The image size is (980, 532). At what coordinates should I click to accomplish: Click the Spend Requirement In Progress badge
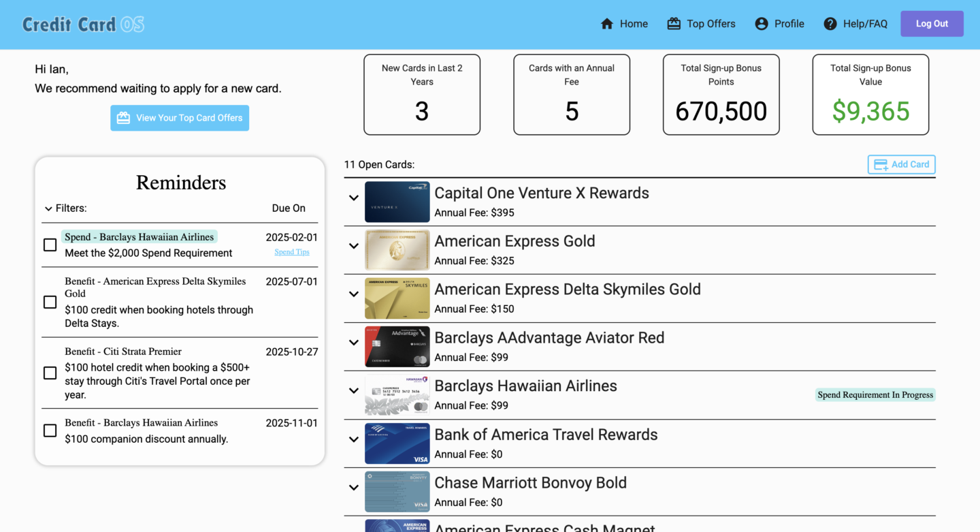point(875,395)
